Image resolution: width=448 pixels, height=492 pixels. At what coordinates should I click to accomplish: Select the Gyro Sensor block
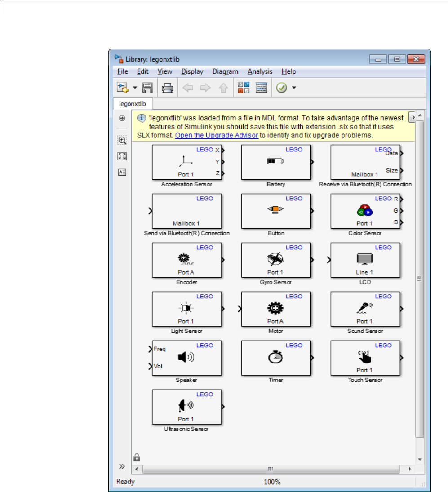tap(276, 260)
